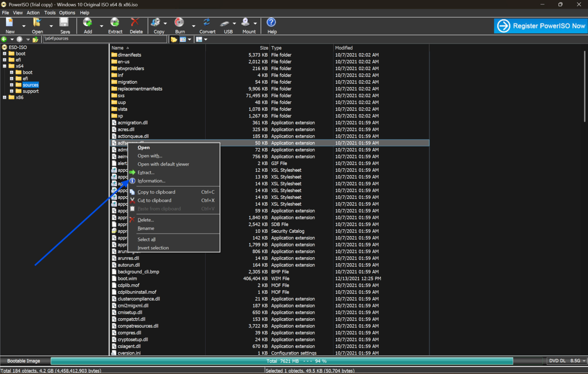Click the USB drive toolbar icon
588x374 pixels.
click(225, 23)
